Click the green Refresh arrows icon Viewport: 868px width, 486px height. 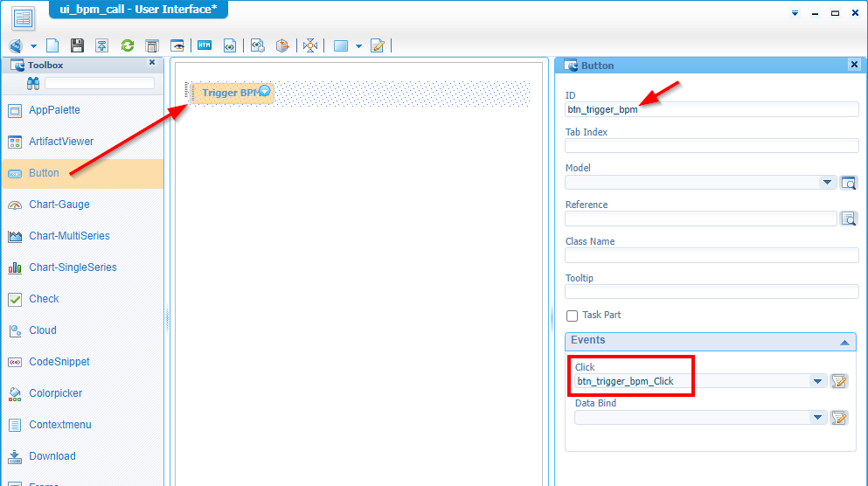tap(128, 45)
